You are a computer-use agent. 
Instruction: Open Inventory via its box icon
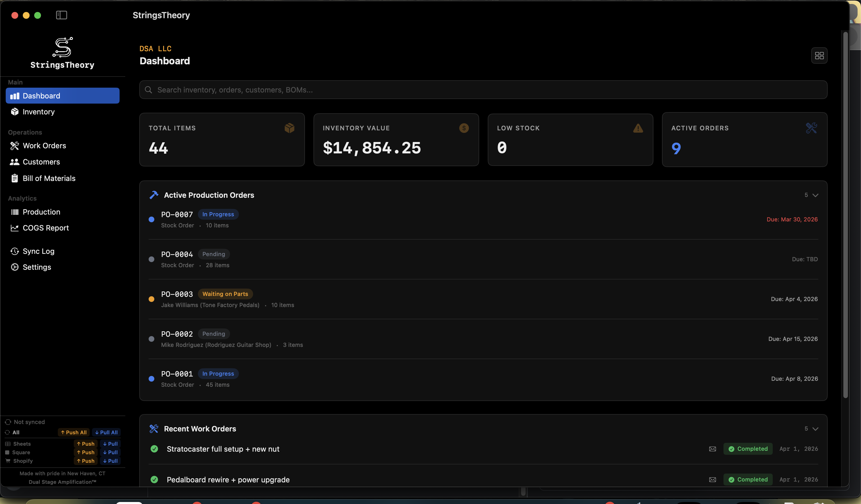coord(15,112)
